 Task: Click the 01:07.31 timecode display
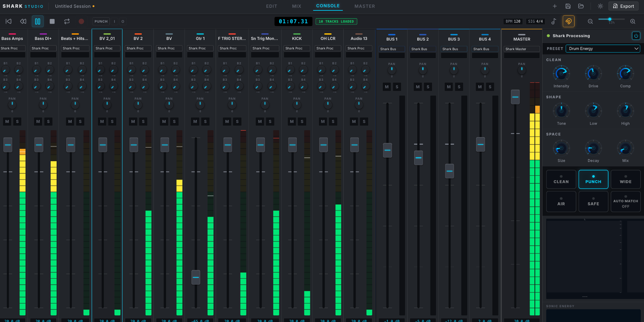pyautogui.click(x=293, y=21)
